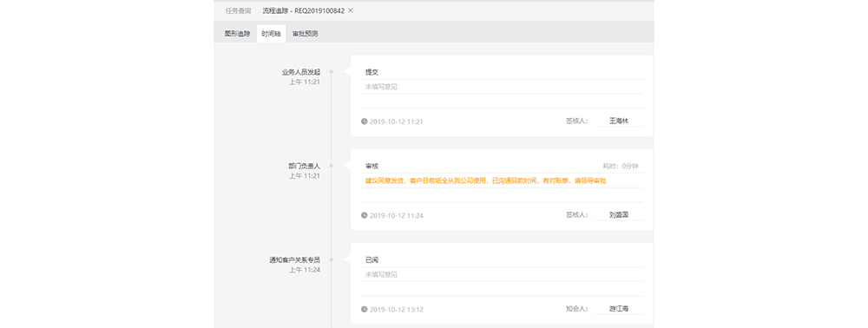Click the timestamp 2019-10-12 11:24

click(397, 215)
